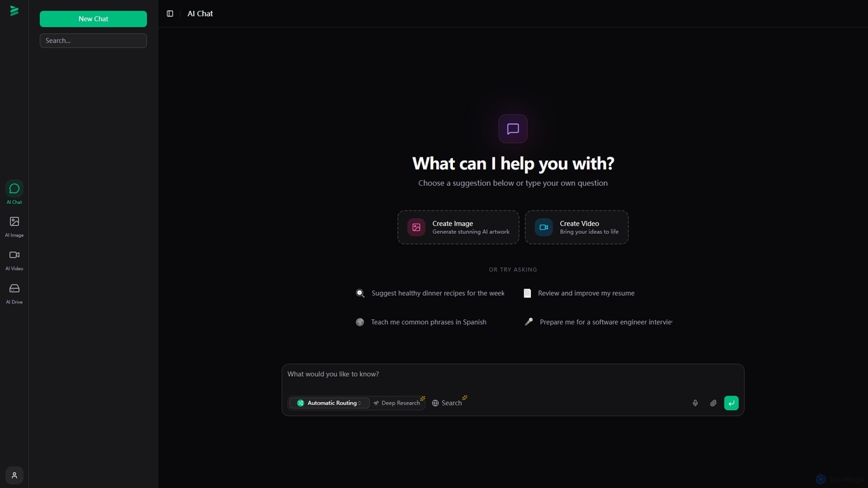The height and width of the screenshot is (488, 868).
Task: Open the AI Video sidebar section
Action: coord(14,259)
